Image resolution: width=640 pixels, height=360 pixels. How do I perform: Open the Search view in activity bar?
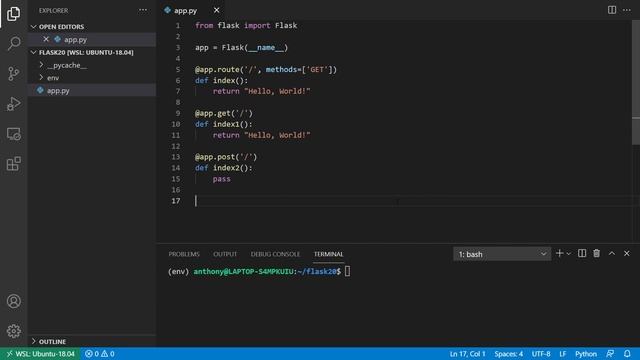pyautogui.click(x=13, y=43)
